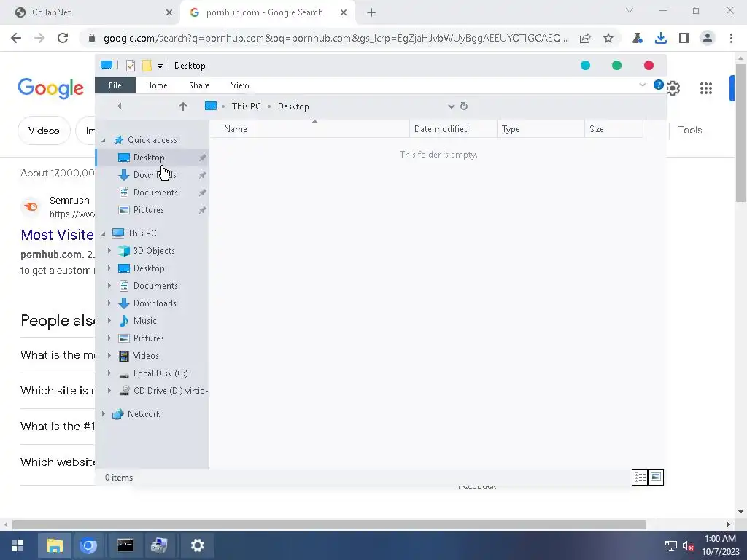The image size is (747, 560).
Task: Open the address bar history dropdown
Action: click(451, 106)
